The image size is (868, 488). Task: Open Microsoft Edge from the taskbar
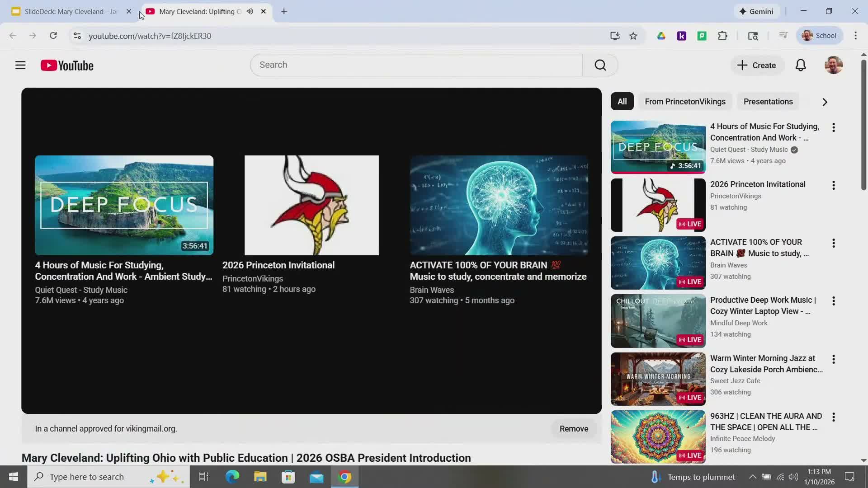(232, 477)
